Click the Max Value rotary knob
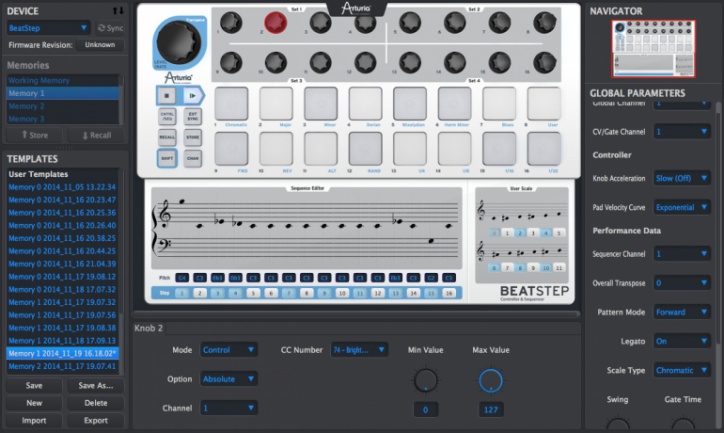 pyautogui.click(x=490, y=381)
